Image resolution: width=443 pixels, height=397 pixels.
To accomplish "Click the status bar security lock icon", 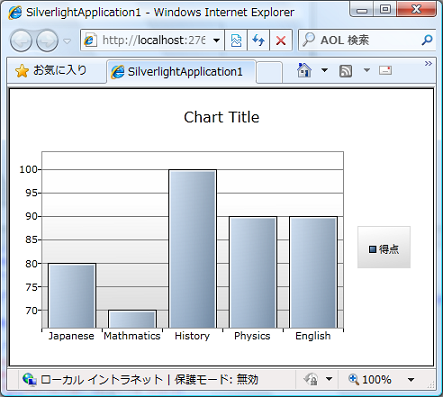I will [x=311, y=379].
